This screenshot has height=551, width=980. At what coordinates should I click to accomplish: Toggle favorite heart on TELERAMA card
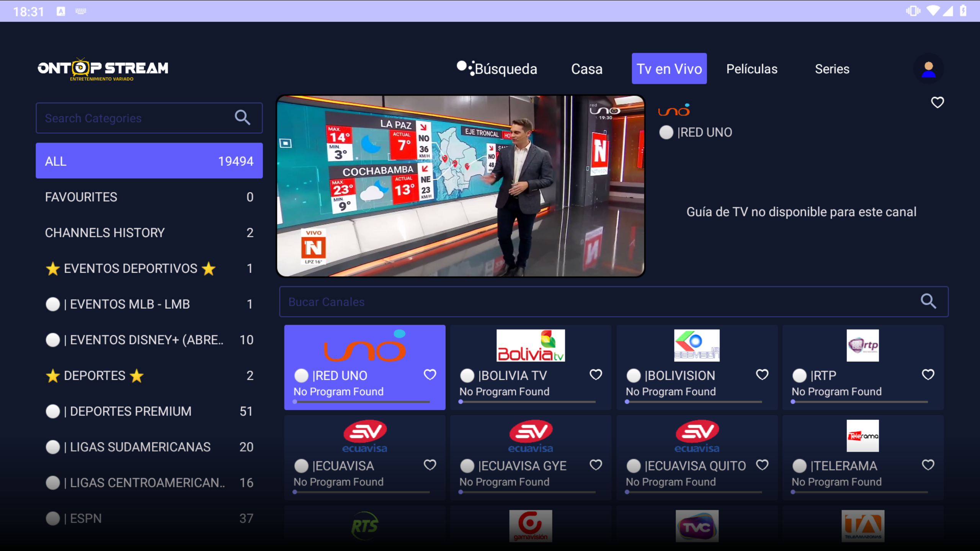pos(928,465)
